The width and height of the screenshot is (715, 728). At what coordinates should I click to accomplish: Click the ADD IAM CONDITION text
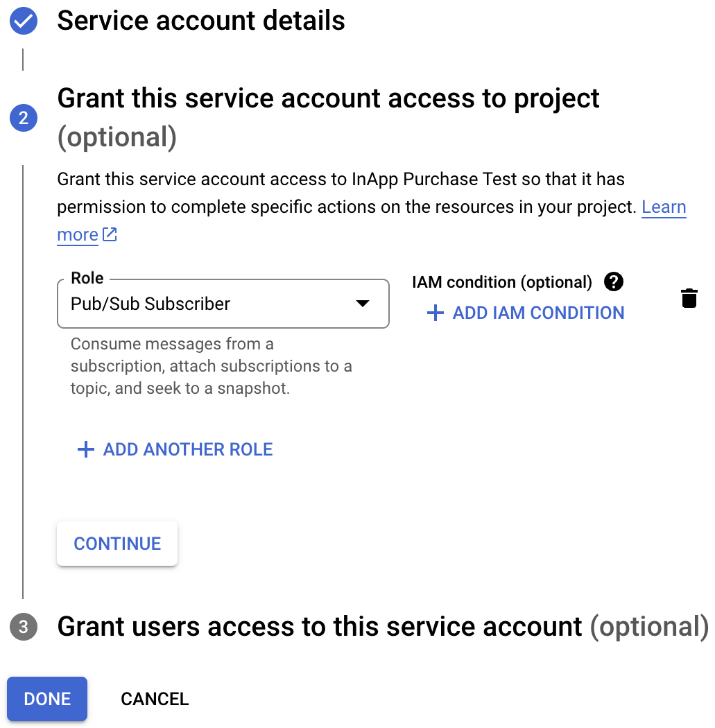tap(538, 313)
